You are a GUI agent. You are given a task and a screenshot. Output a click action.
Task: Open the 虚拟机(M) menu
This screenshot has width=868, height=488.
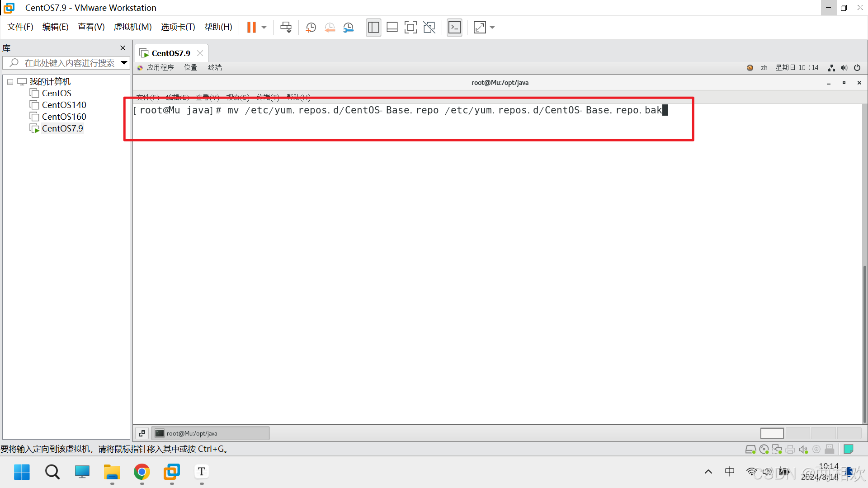click(x=132, y=27)
